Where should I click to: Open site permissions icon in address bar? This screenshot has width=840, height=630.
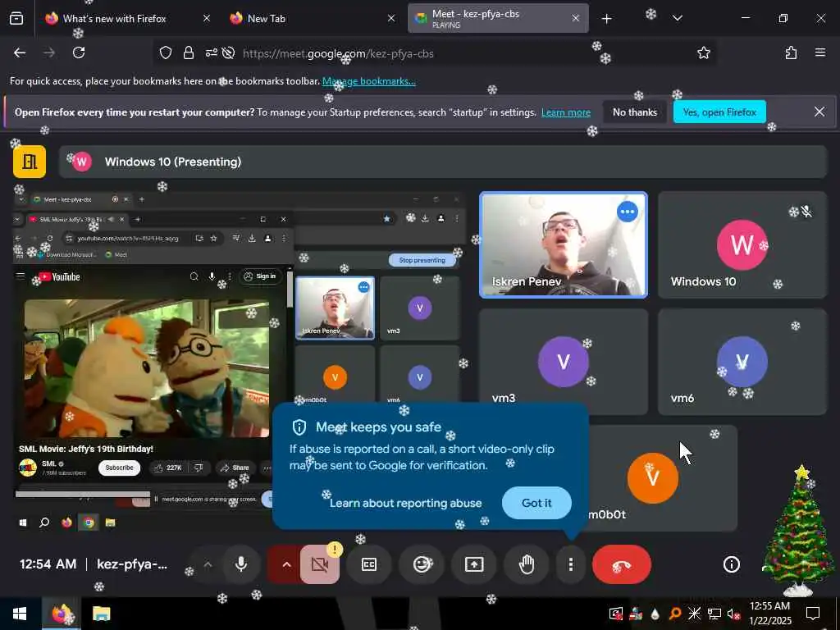pos(211,53)
